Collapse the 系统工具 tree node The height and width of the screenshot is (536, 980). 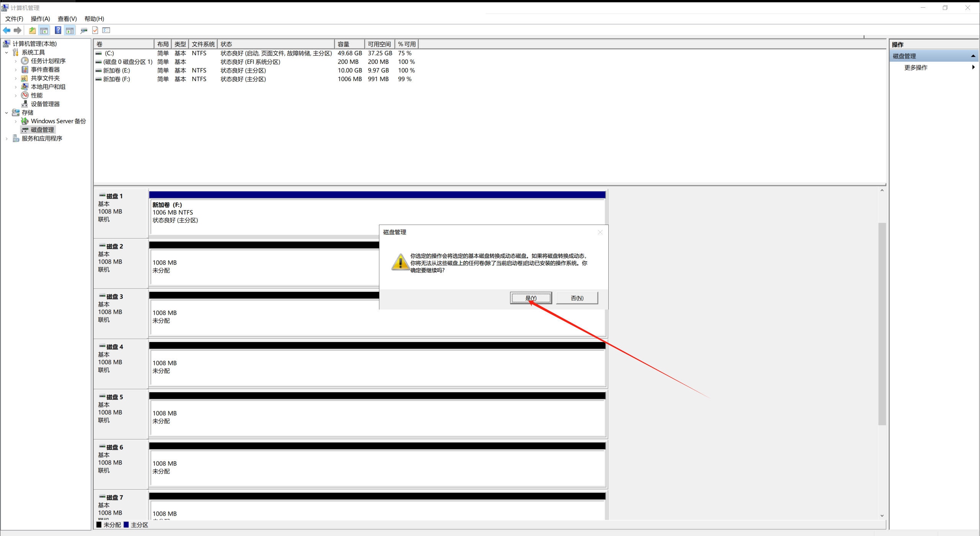click(x=7, y=52)
